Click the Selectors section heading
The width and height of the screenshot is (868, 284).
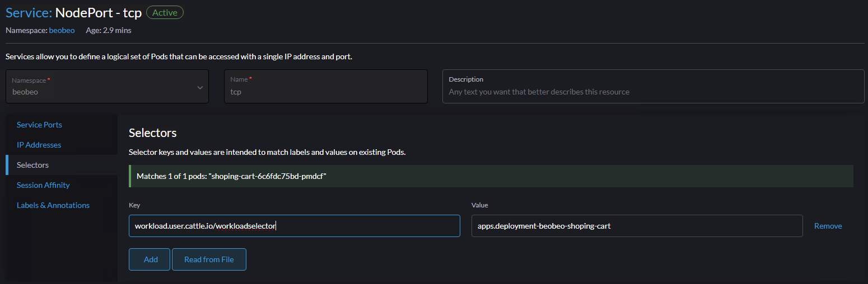coord(152,132)
